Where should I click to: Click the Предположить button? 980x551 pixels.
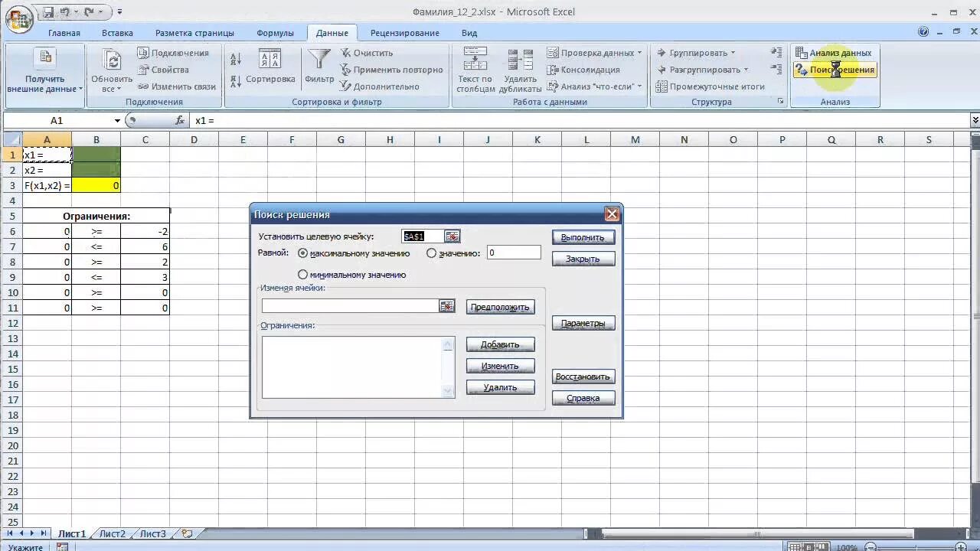click(x=500, y=307)
